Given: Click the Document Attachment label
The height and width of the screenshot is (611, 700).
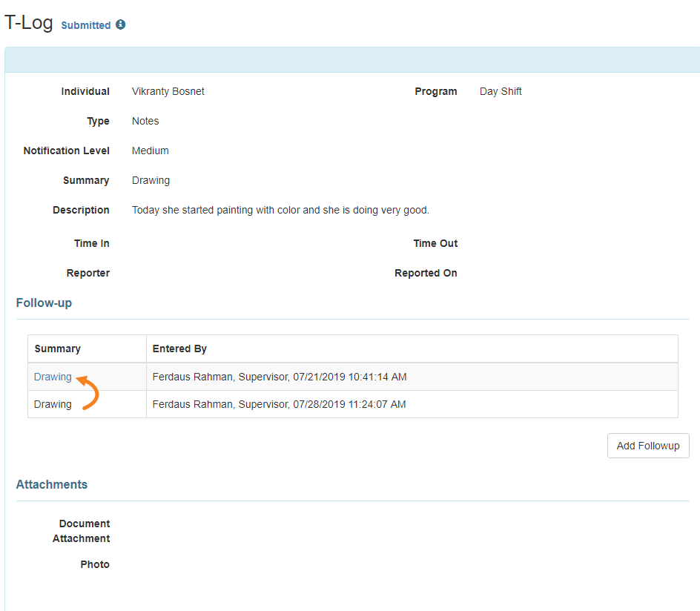Looking at the screenshot, I should tap(82, 531).
